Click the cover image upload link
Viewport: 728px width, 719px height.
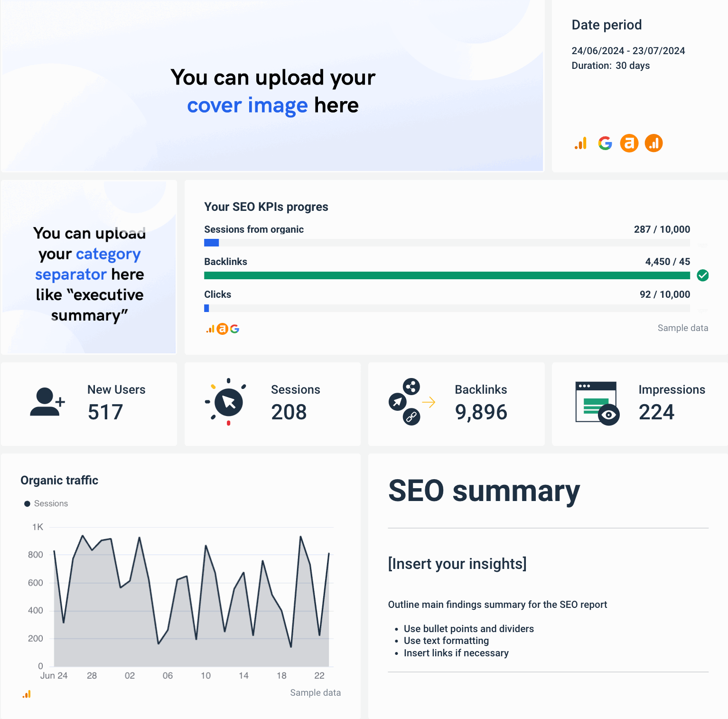[247, 105]
